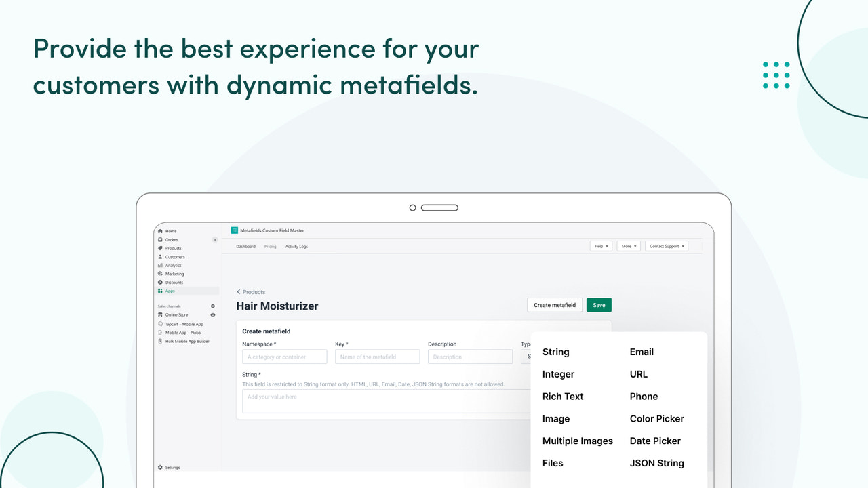The width and height of the screenshot is (868, 488).
Task: Open the Activity Logs tab
Action: pos(296,246)
